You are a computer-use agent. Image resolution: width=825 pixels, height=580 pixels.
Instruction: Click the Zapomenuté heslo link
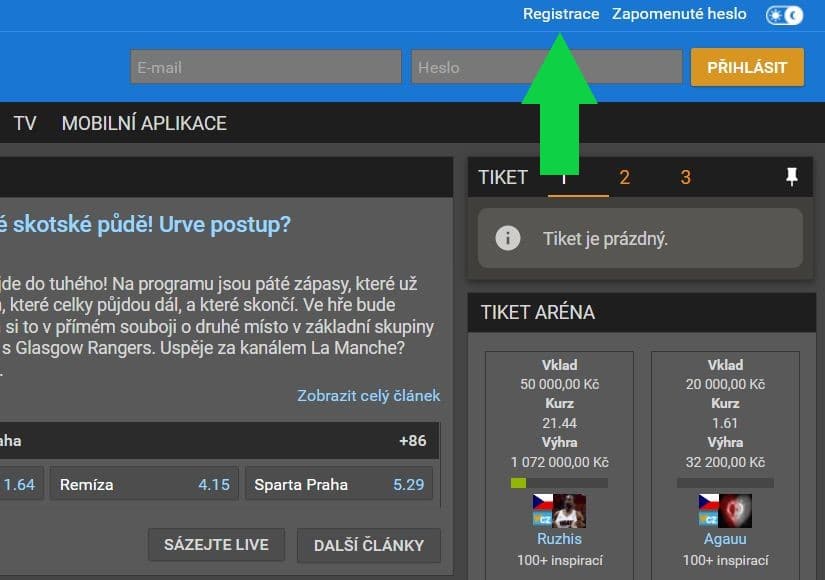pyautogui.click(x=679, y=14)
